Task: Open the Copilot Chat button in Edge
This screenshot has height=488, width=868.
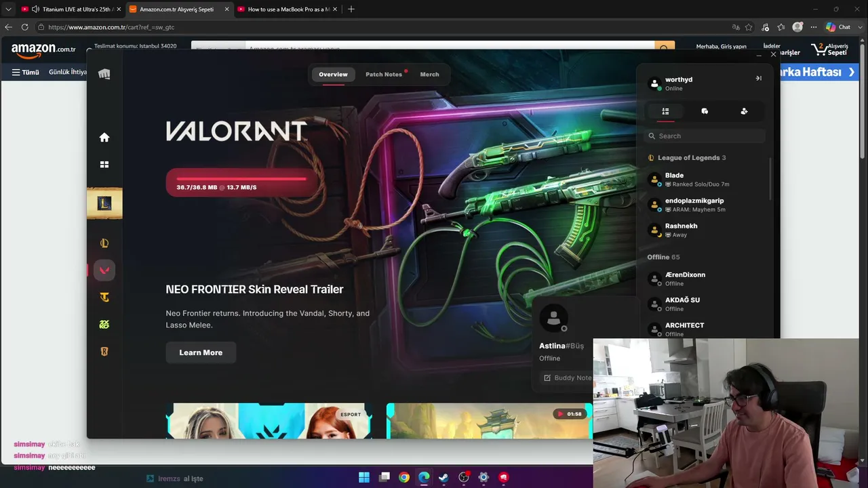Action: (838, 27)
